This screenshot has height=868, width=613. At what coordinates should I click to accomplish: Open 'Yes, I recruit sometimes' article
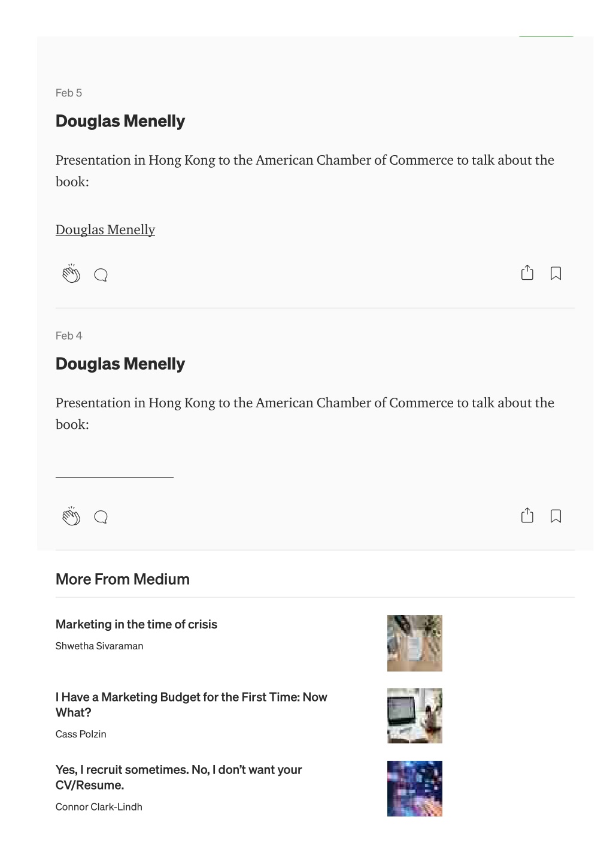pos(179,777)
